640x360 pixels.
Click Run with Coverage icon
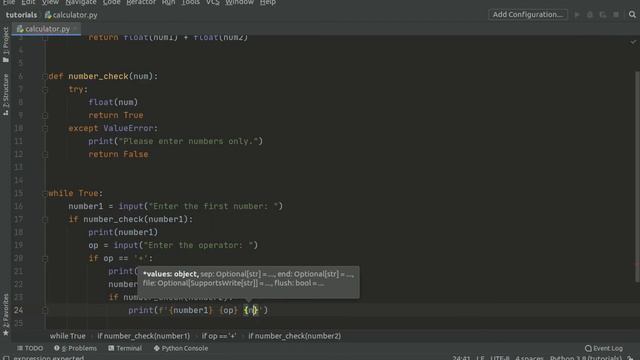coord(603,15)
